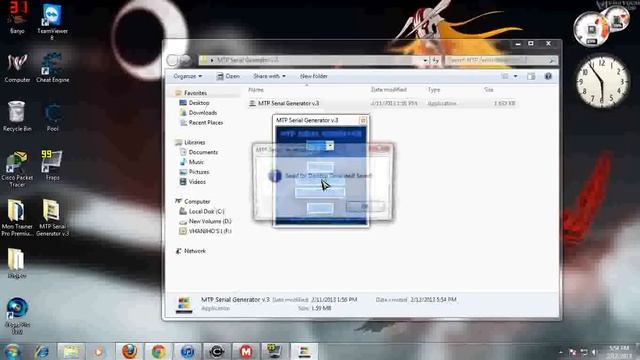
Task: Select Libraries in the navigation pane
Action: [x=194, y=142]
